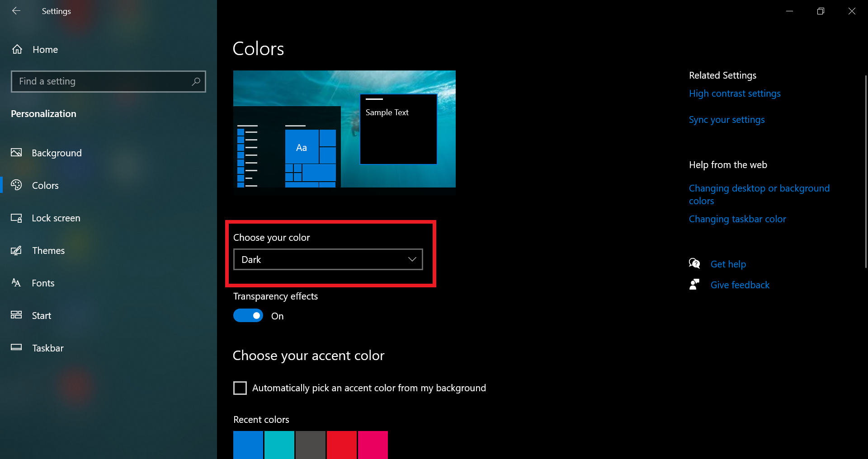Close the Settings window
This screenshot has width=868, height=459.
click(x=852, y=11)
